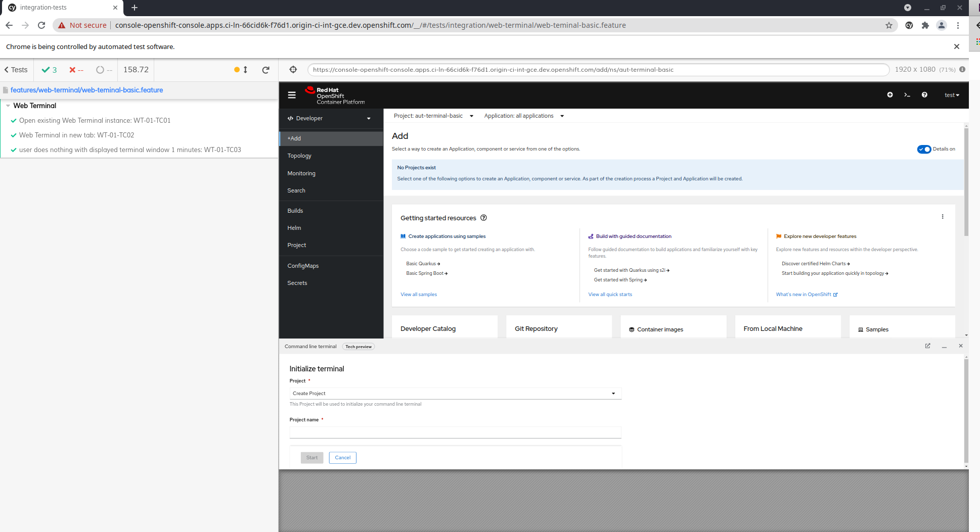Open Search in the sidebar
980x532 pixels.
tap(331, 190)
